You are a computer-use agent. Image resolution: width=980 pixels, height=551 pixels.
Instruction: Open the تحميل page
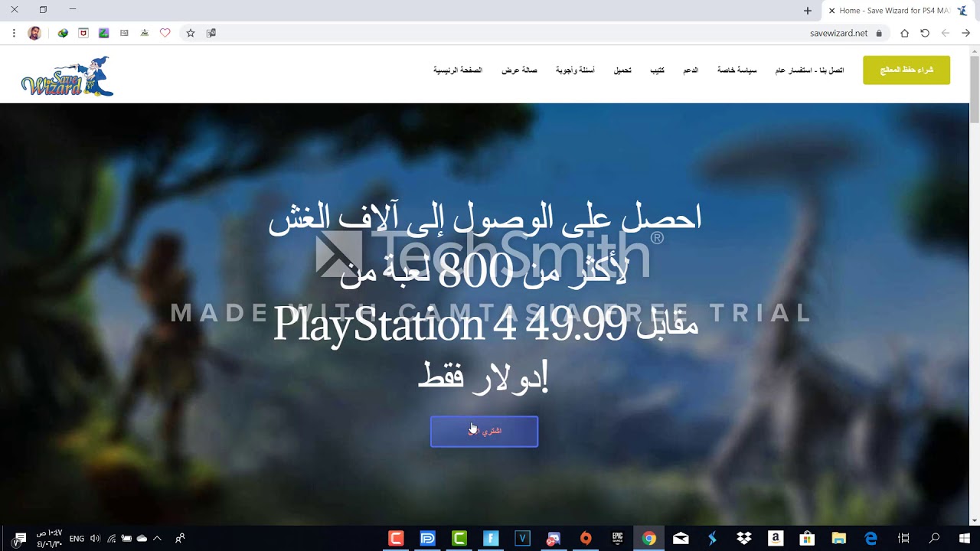pos(622,70)
